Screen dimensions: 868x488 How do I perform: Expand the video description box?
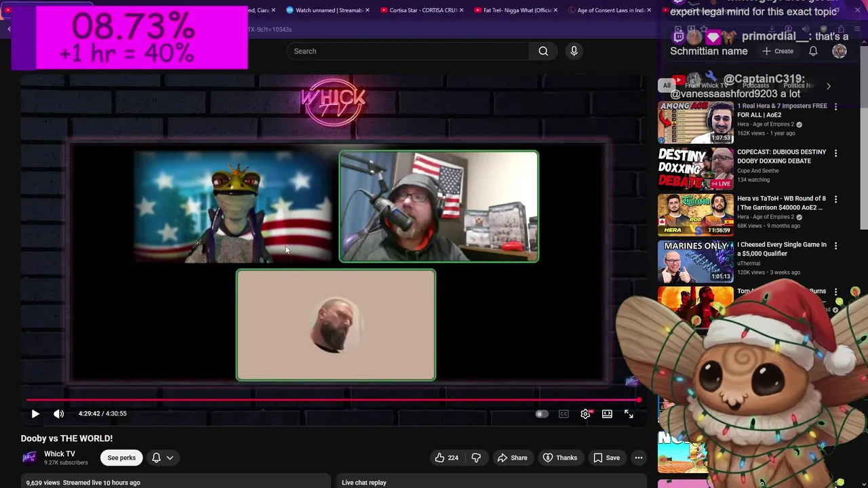click(176, 481)
